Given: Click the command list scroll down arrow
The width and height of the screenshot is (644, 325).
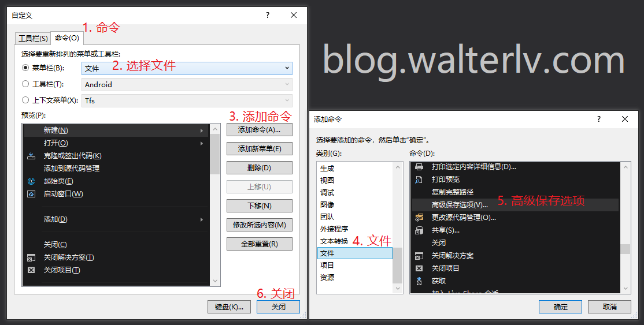Looking at the screenshot, I should click(626, 289).
